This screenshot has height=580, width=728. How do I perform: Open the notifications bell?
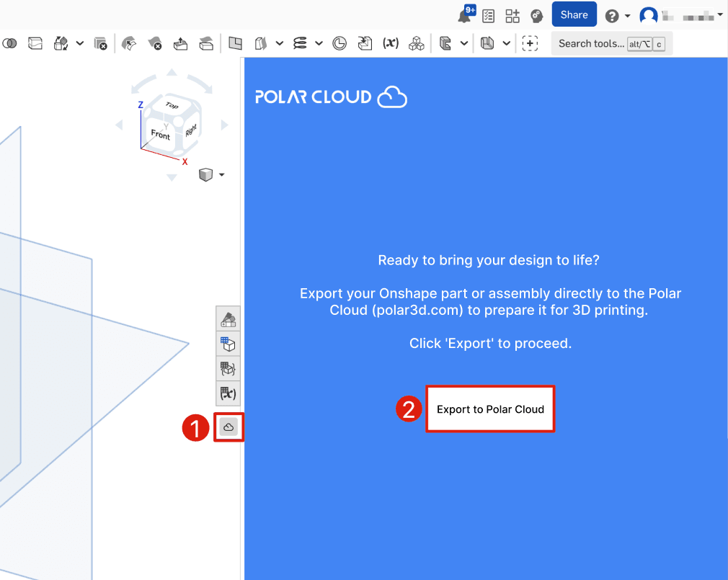coord(466,16)
